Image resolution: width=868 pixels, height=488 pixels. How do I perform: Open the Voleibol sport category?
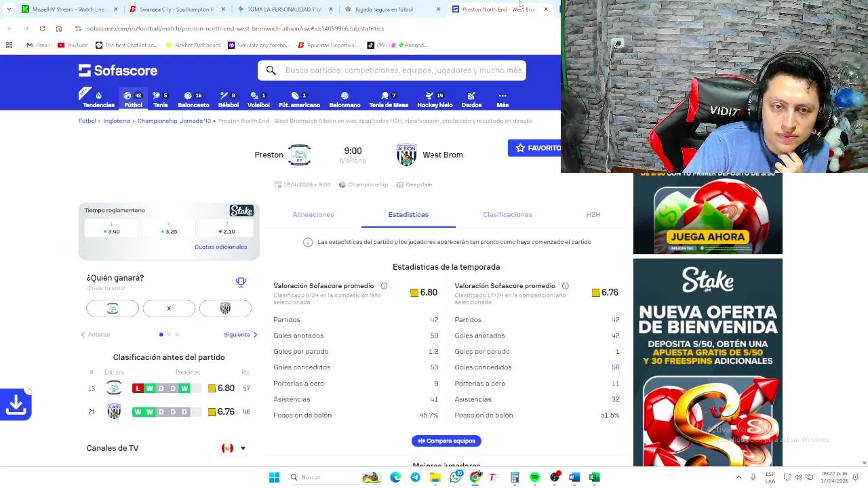point(258,100)
